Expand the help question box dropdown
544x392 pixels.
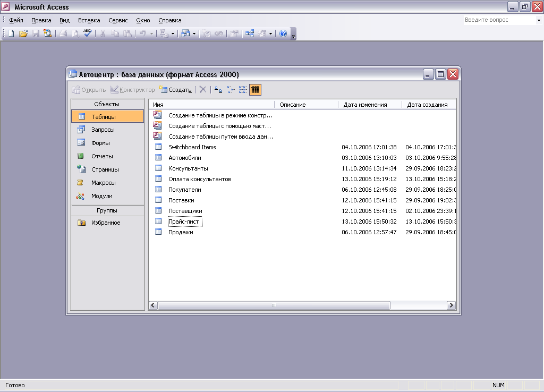click(x=539, y=20)
